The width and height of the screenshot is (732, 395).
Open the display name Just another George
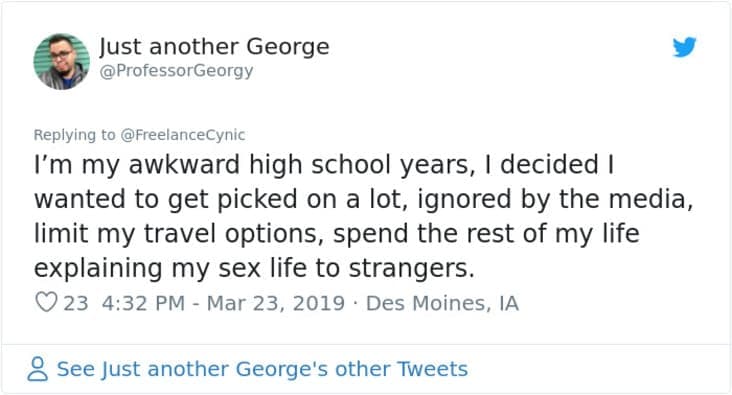point(214,47)
